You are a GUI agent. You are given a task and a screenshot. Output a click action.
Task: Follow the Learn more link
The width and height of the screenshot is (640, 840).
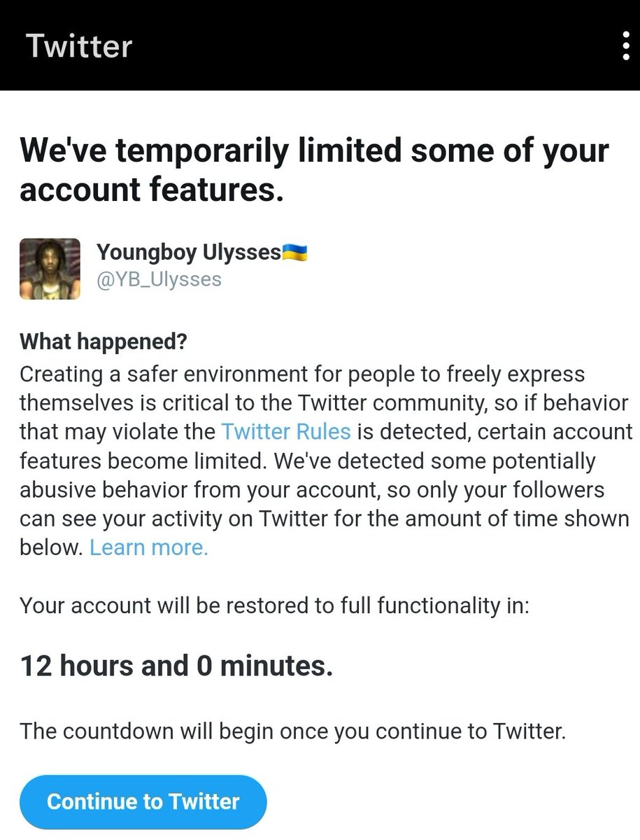[x=149, y=547]
